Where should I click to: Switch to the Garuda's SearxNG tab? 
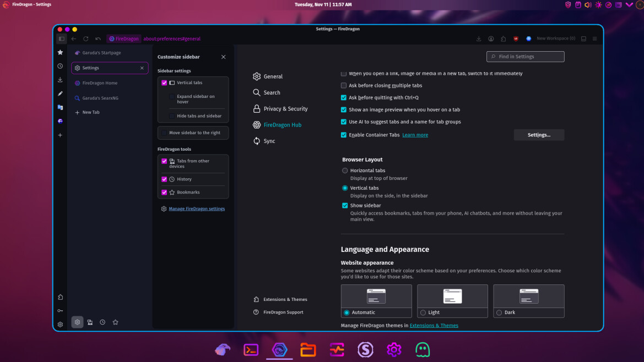(100, 98)
